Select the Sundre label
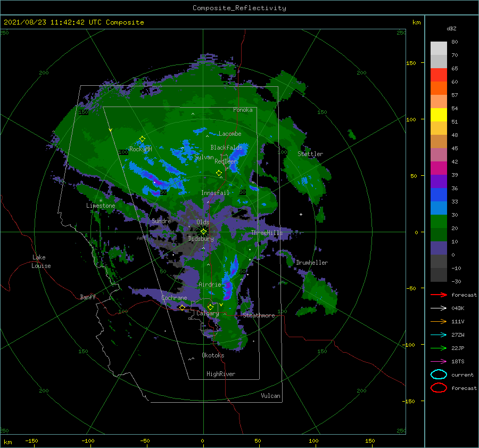 click(162, 221)
